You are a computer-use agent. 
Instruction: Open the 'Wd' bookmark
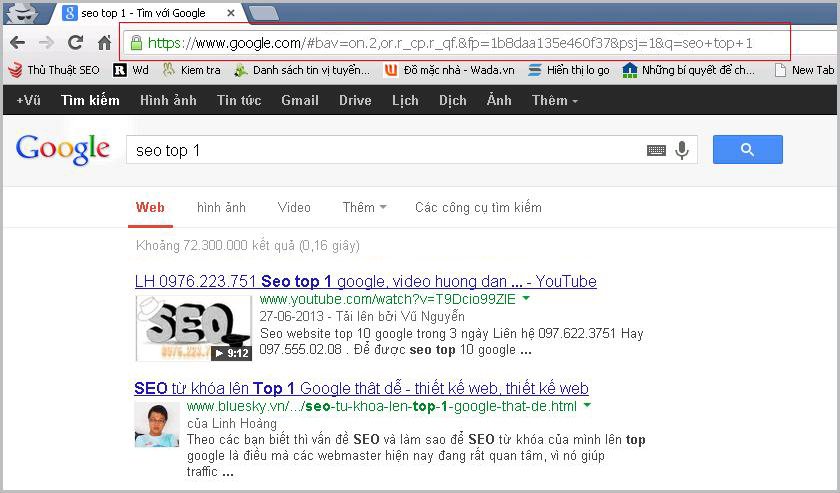pos(131,70)
